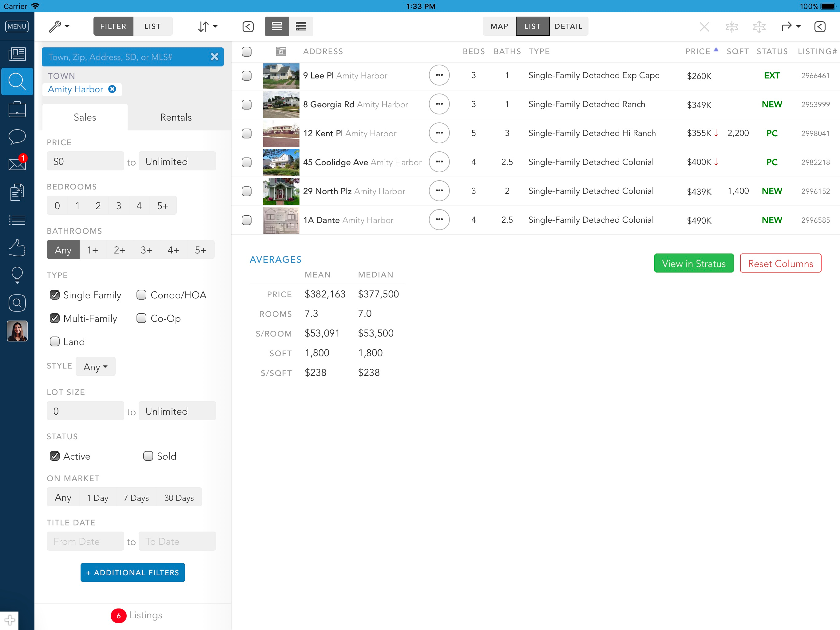The image size is (840, 630).
Task: Open the agent profile photo
Action: pyautogui.click(x=17, y=331)
